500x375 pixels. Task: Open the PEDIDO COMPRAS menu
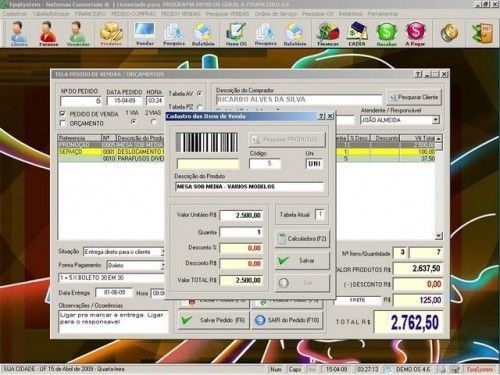133,14
